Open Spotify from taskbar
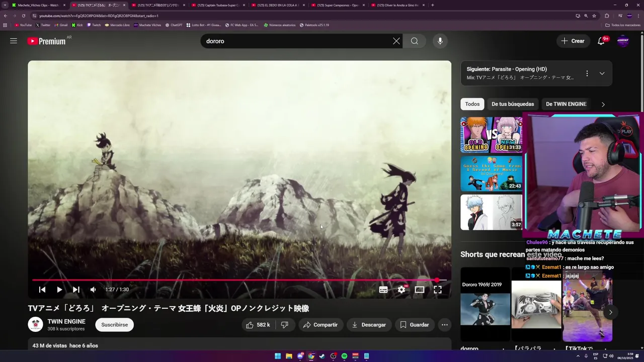This screenshot has width=644, height=362. tap(344, 356)
